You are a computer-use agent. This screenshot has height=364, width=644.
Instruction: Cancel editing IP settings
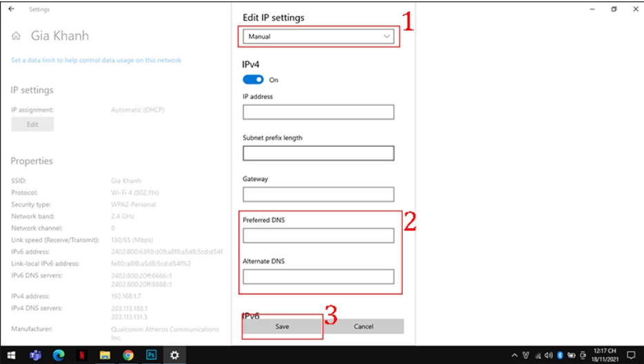click(x=363, y=327)
